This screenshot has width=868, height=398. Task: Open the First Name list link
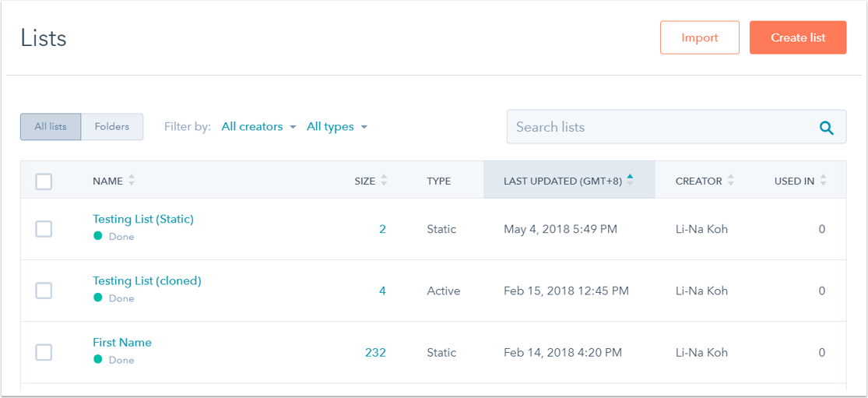pos(121,343)
